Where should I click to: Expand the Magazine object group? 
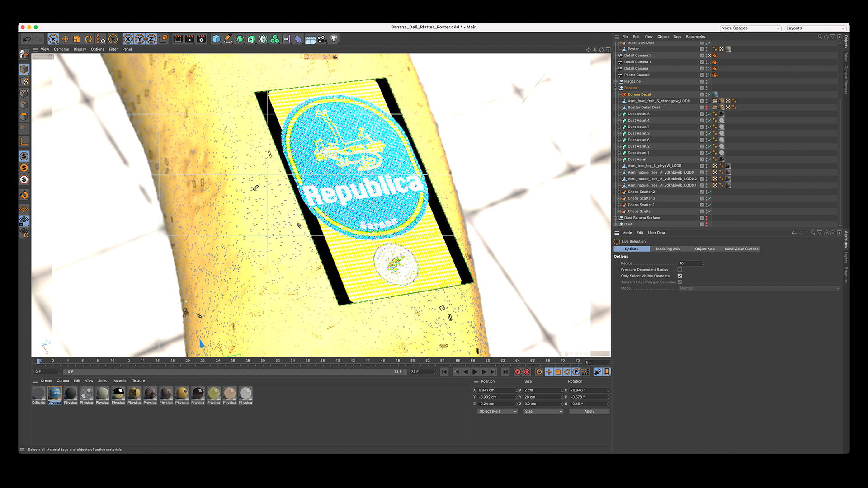coord(616,82)
